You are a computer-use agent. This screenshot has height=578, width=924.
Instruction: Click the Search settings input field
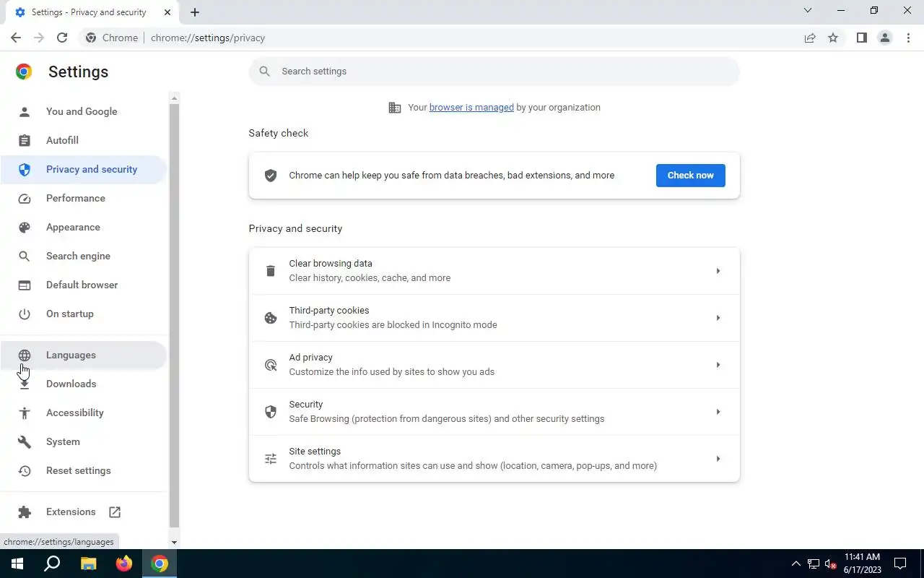tap(494, 72)
